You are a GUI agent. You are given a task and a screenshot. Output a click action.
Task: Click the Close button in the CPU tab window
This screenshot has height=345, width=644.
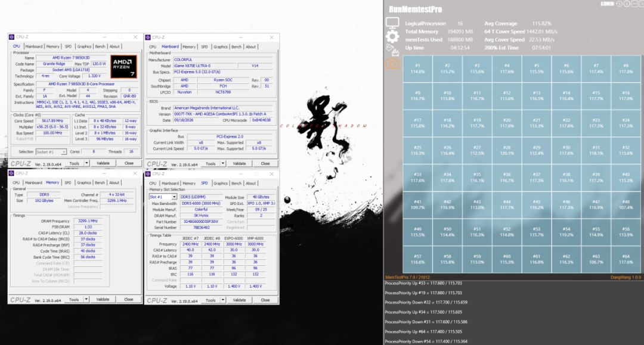coord(129,163)
